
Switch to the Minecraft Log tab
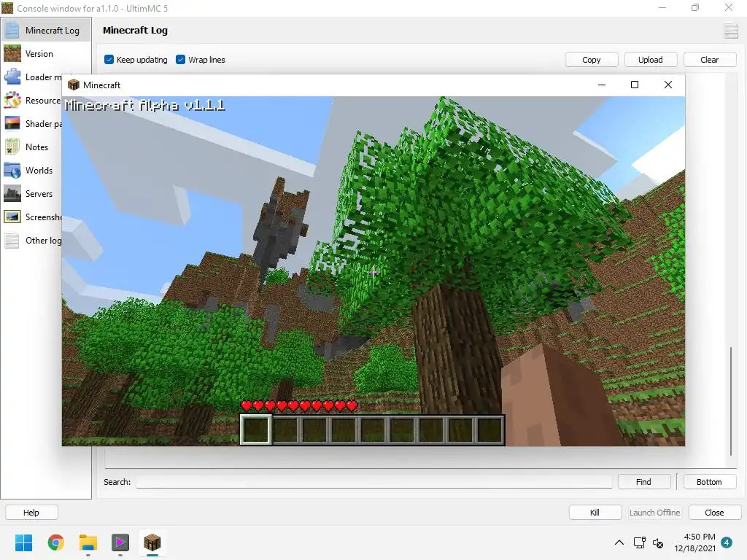46,30
